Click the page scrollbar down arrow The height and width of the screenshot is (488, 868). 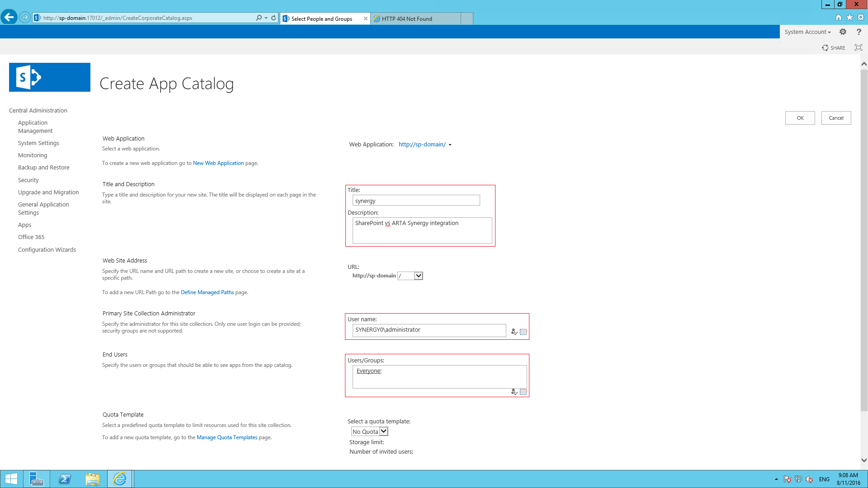click(864, 460)
